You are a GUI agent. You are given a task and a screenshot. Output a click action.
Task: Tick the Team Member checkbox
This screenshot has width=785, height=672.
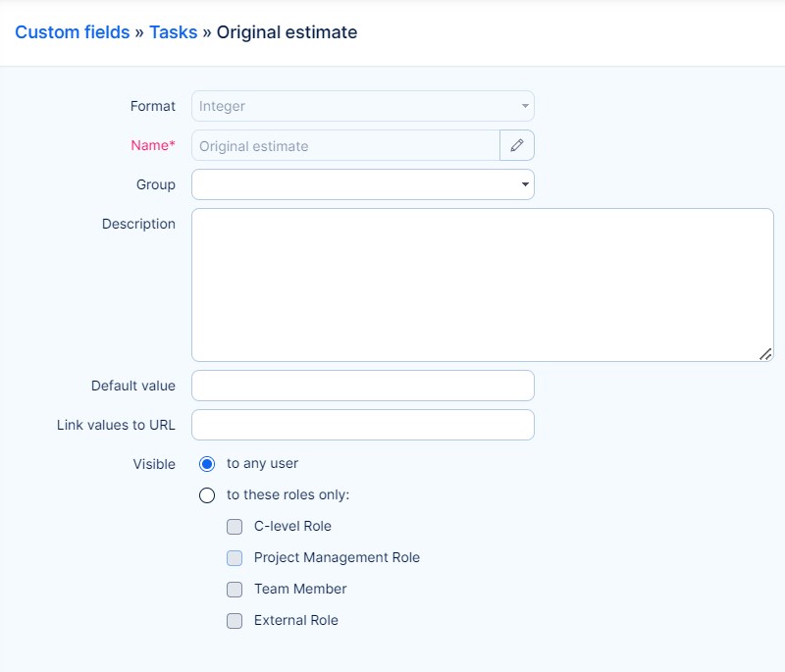(235, 590)
